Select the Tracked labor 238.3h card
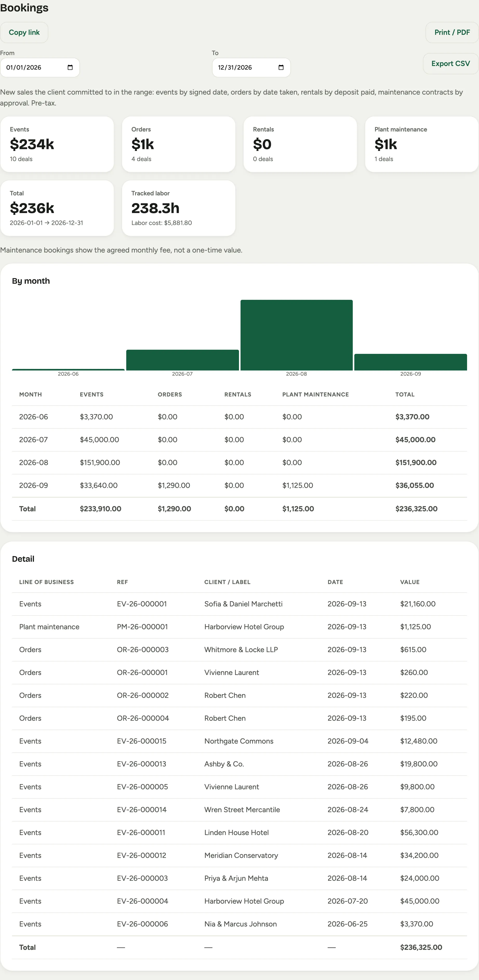Viewport: 479px width, 980px height. point(178,208)
